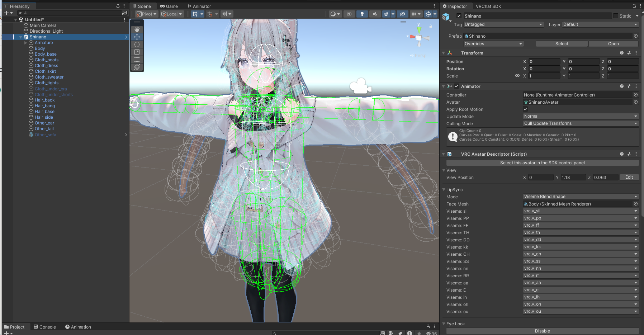Switch to the Game tab
Screen dimensions: 644x335
(169, 6)
